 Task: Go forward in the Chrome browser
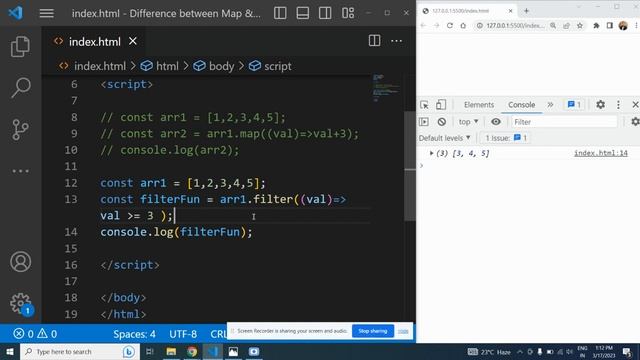(x=436, y=26)
